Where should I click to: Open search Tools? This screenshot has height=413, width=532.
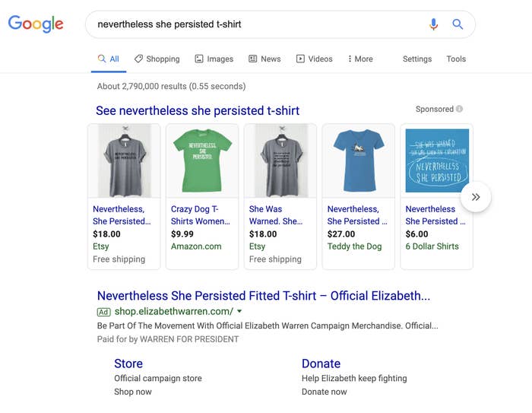(x=456, y=59)
